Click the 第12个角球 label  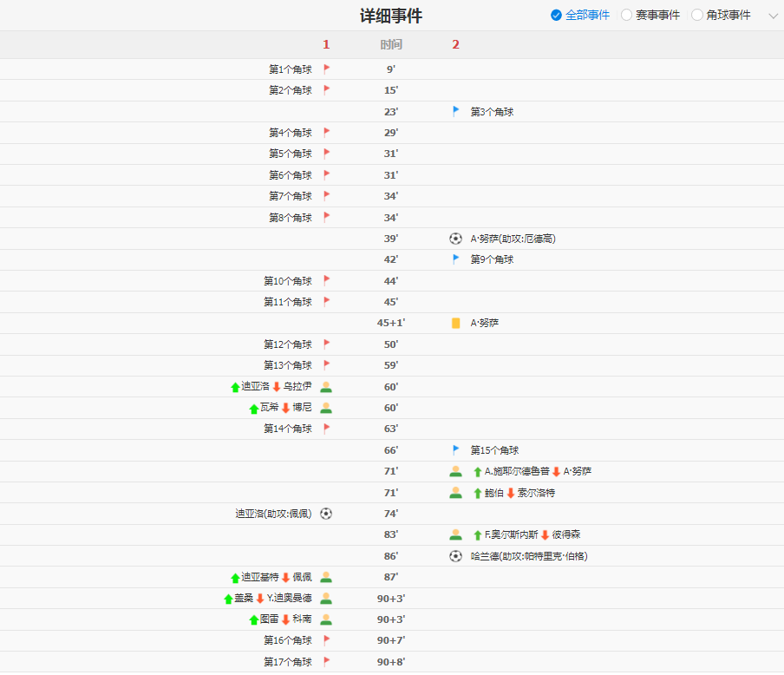(288, 344)
